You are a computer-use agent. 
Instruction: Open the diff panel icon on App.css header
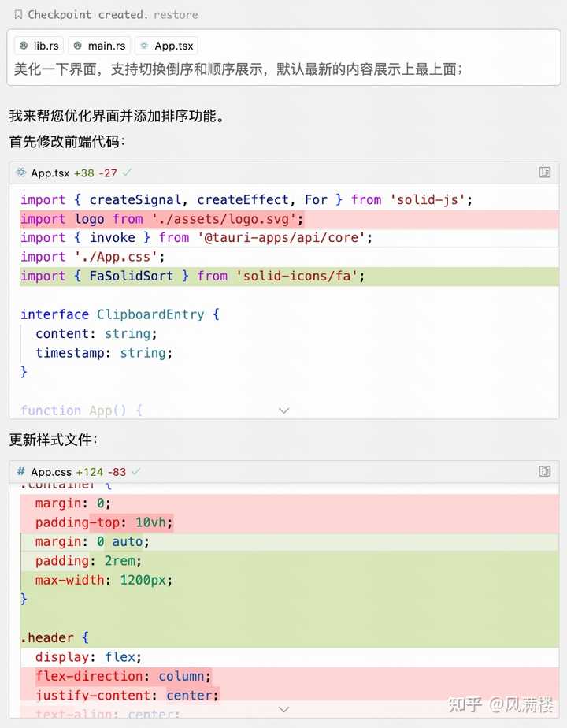(x=545, y=471)
